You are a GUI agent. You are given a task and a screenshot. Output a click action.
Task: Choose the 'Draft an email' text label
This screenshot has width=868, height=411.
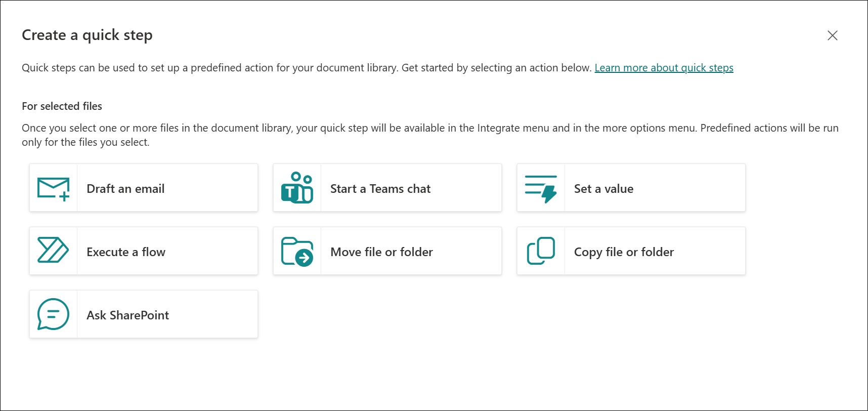[x=125, y=189]
